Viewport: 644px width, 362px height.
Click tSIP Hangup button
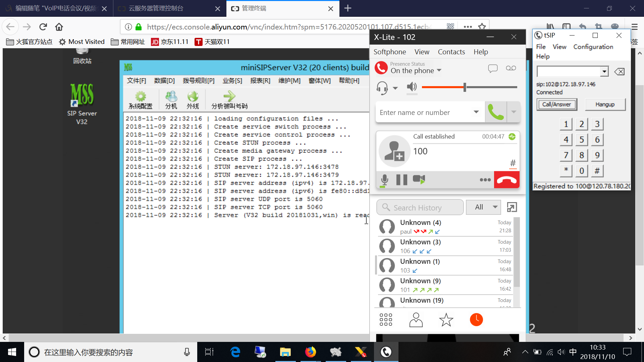click(605, 104)
